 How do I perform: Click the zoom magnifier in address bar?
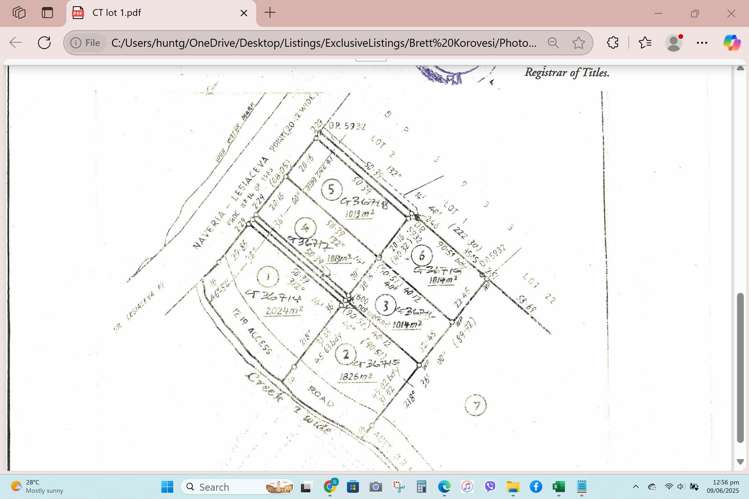tap(553, 43)
